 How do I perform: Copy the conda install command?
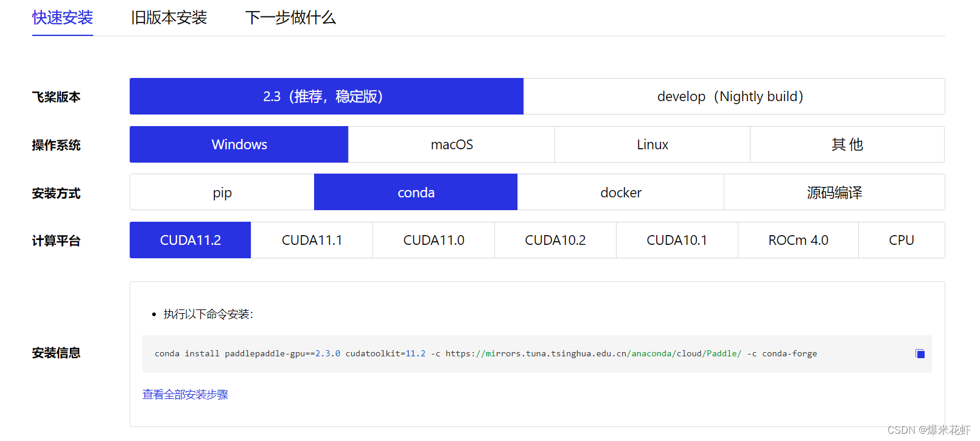[920, 354]
